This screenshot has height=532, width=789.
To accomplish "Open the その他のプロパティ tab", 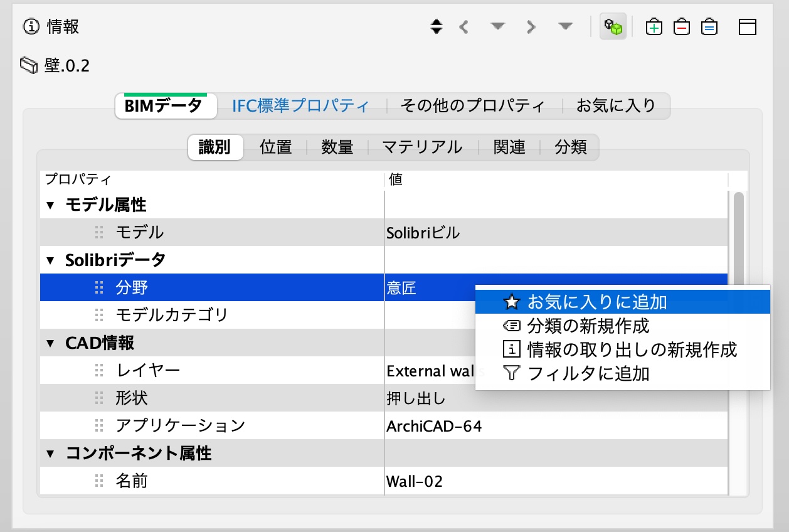I will [x=473, y=105].
